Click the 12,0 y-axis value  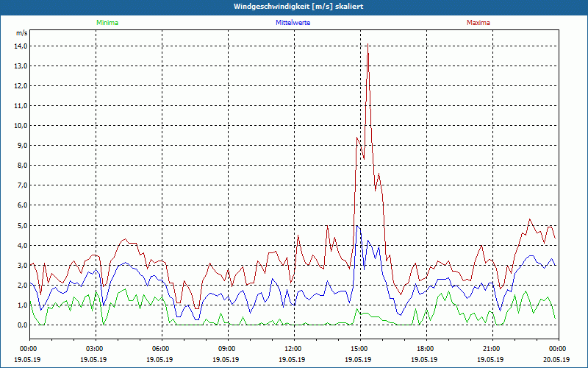(21, 86)
